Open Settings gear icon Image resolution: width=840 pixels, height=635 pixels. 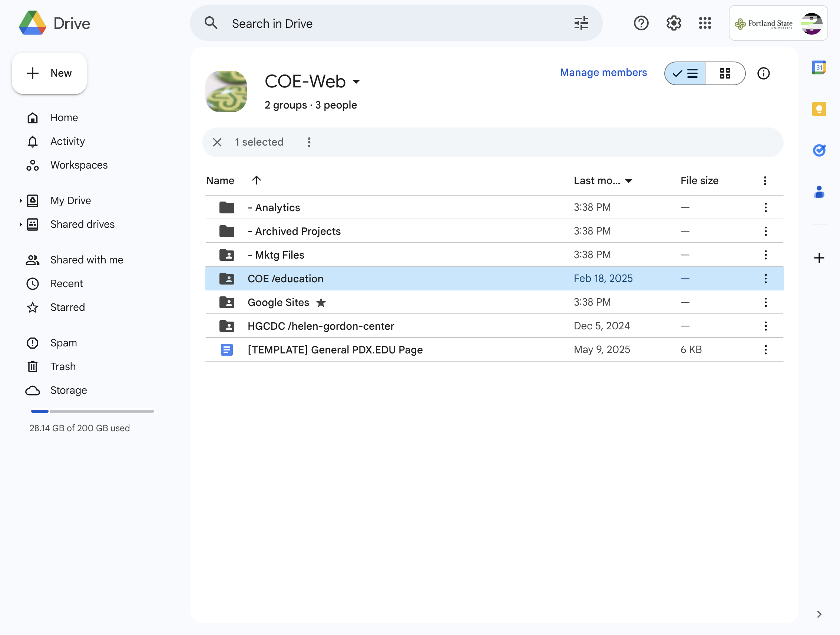click(673, 23)
